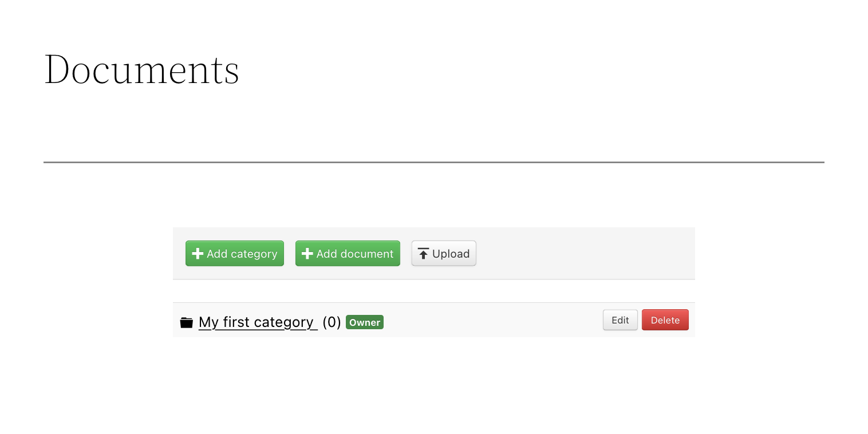Open the Upload dialog

point(444,254)
